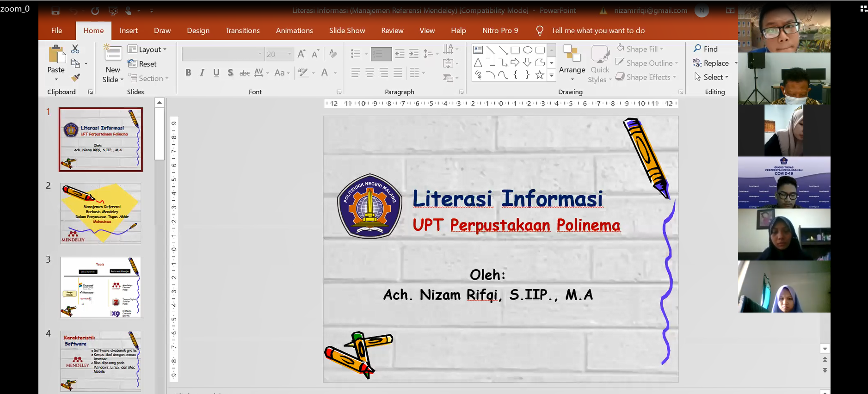Toggle Justify paragraph alignment

point(398,73)
